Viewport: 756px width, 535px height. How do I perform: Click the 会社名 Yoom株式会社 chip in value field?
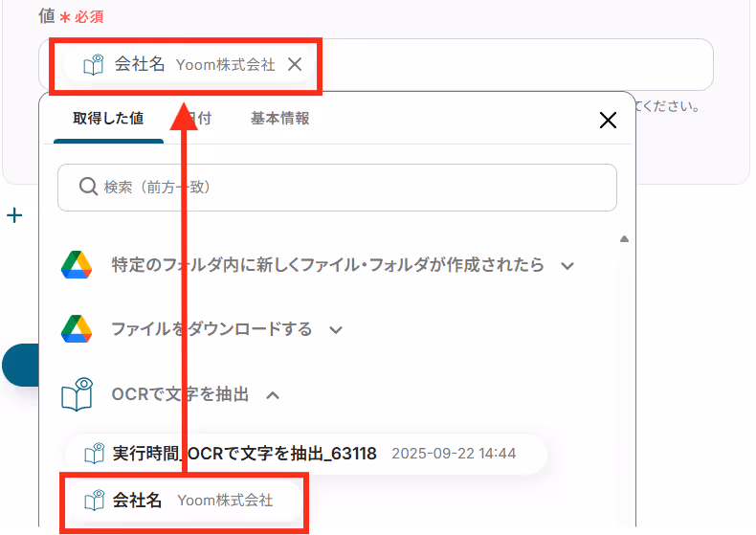tap(186, 64)
